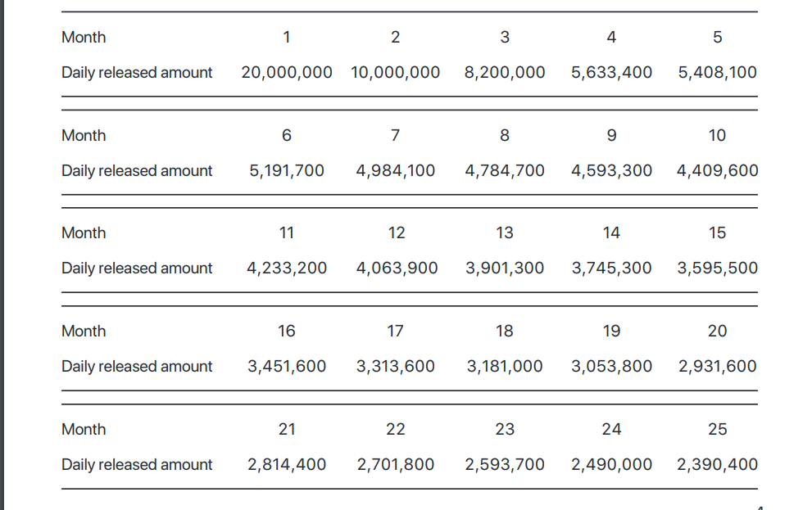The image size is (812, 510).
Task: Click the month 10 column header number
Action: pyautogui.click(x=717, y=136)
